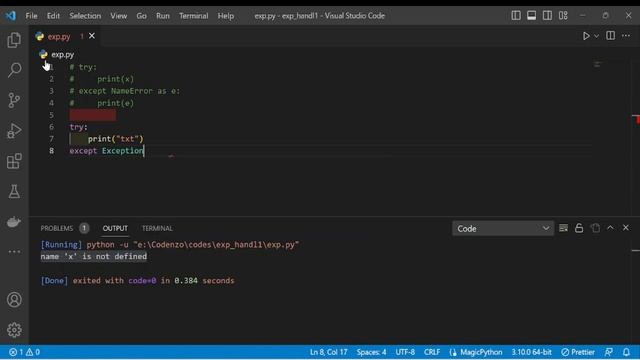
Task: Click output text name 'x' is not defined
Action: pos(93,256)
